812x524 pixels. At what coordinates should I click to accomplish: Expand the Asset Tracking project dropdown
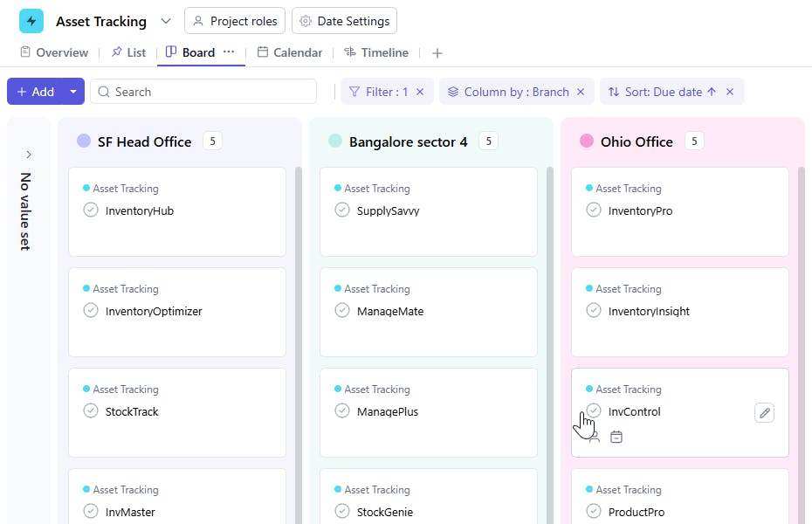click(166, 21)
